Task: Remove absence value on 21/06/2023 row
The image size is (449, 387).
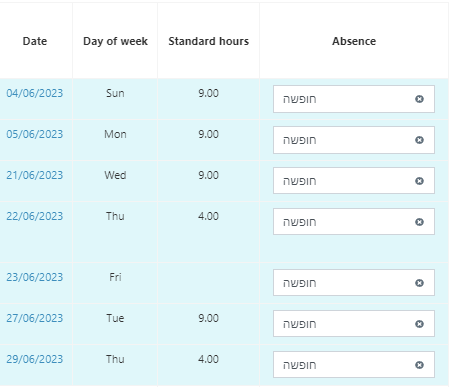Action: tap(419, 181)
